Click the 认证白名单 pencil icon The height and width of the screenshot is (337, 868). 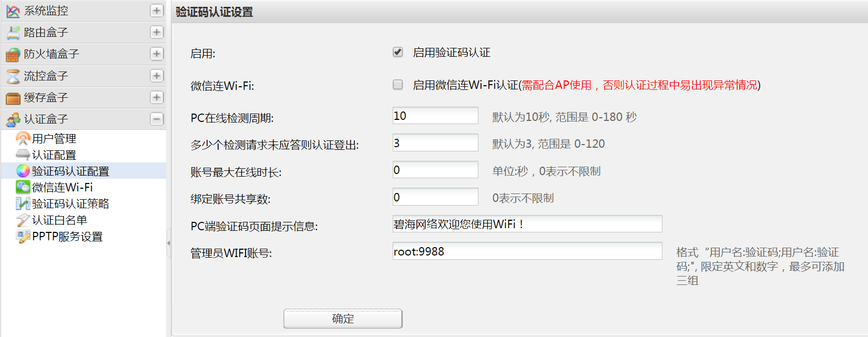point(23,220)
